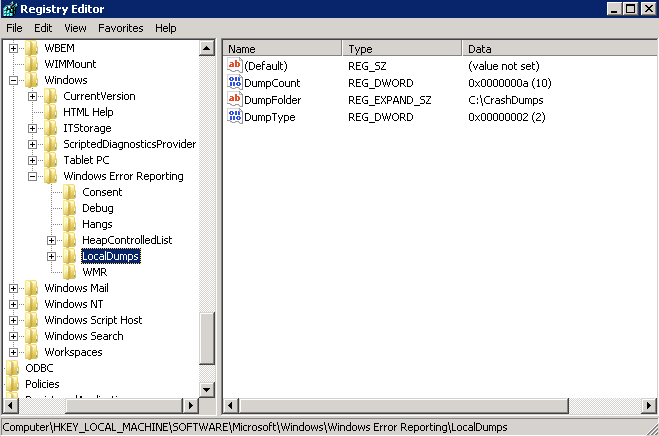Viewport: 659px width, 436px height.
Task: Click the DumpType DWORD value icon
Action: coord(235,117)
